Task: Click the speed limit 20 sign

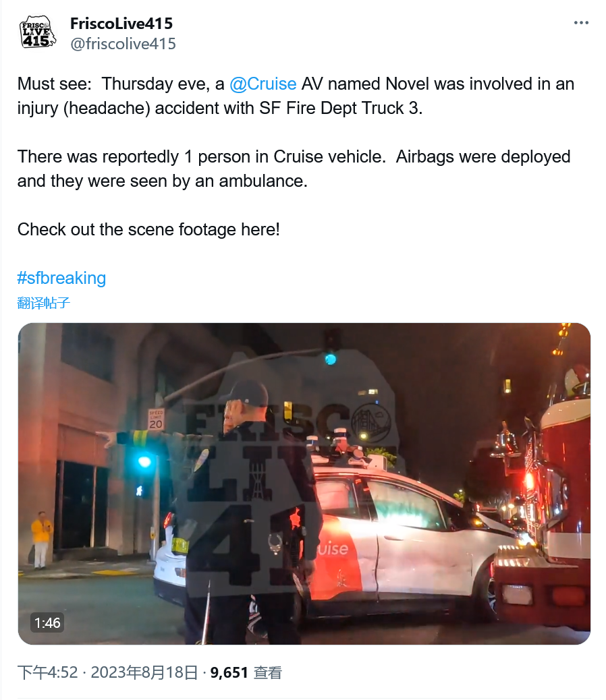Action: (156, 419)
